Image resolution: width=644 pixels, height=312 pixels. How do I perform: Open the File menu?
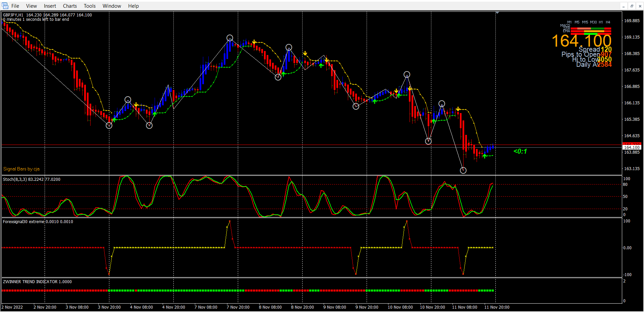15,6
